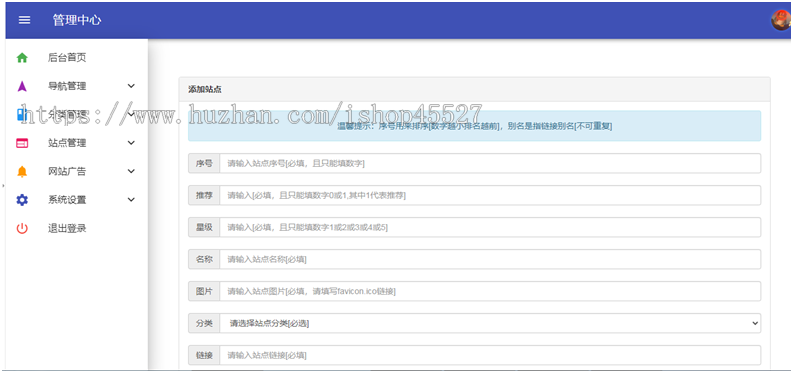Click the blue gear settings icon

pyautogui.click(x=22, y=200)
